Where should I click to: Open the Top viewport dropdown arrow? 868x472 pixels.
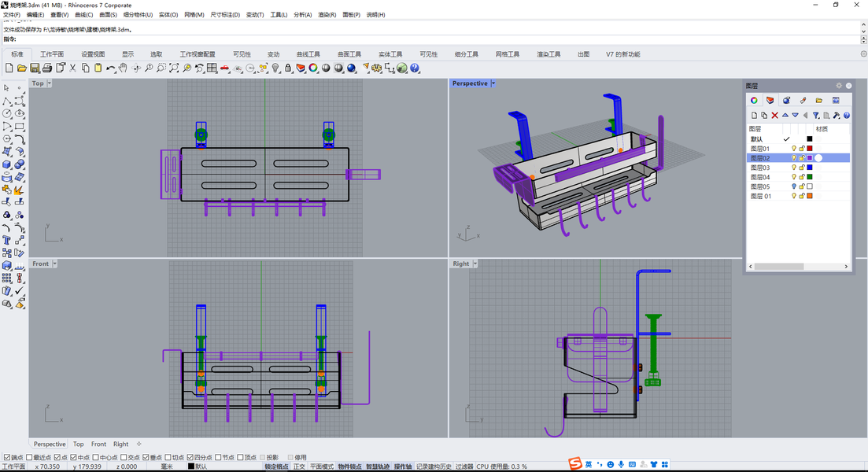(50, 83)
